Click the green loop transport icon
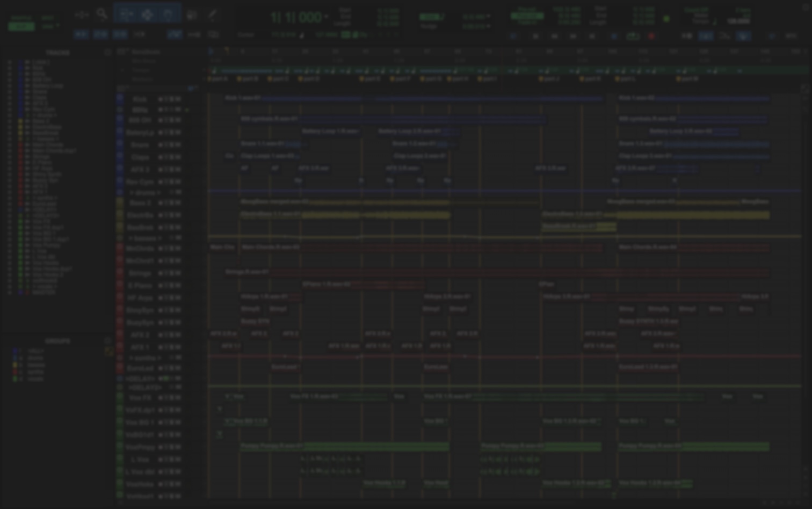Image resolution: width=812 pixels, height=509 pixels. pos(633,36)
